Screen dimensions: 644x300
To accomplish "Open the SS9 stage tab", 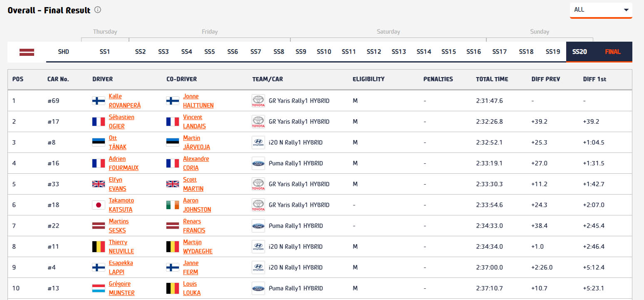I will click(301, 52).
